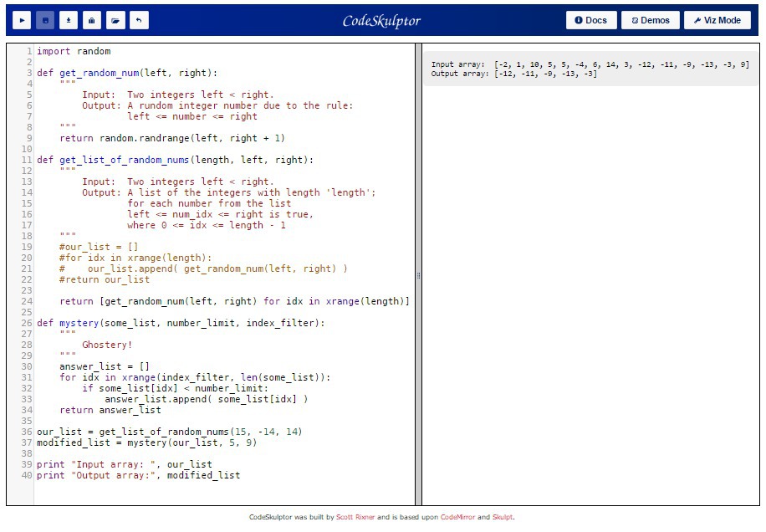Screen dimensions: 766x532
Task: Click the CodeSkulptor title logo
Action: pyautogui.click(x=381, y=21)
